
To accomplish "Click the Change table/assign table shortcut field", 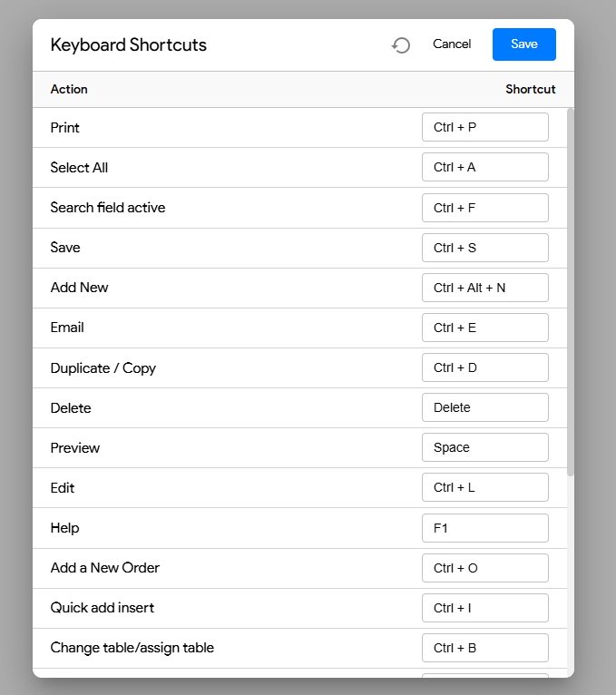I will [x=485, y=648].
